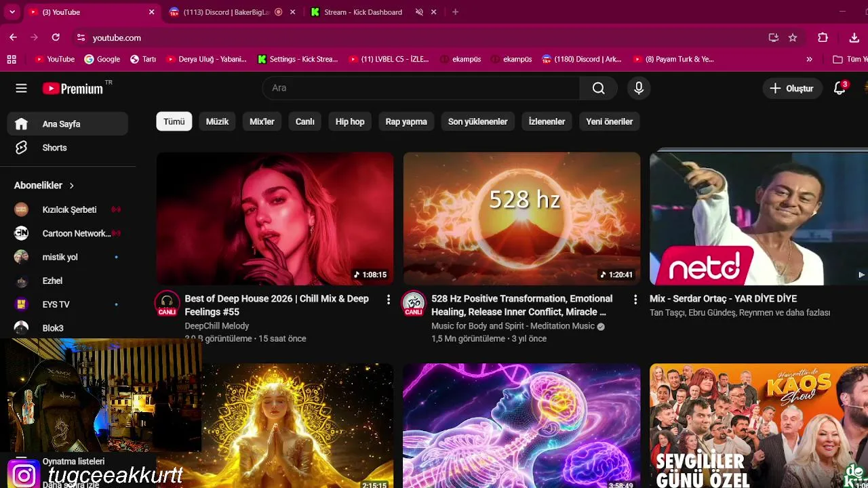Image resolution: width=868 pixels, height=488 pixels.
Task: Click the install app icon in address bar
Action: [x=773, y=38]
